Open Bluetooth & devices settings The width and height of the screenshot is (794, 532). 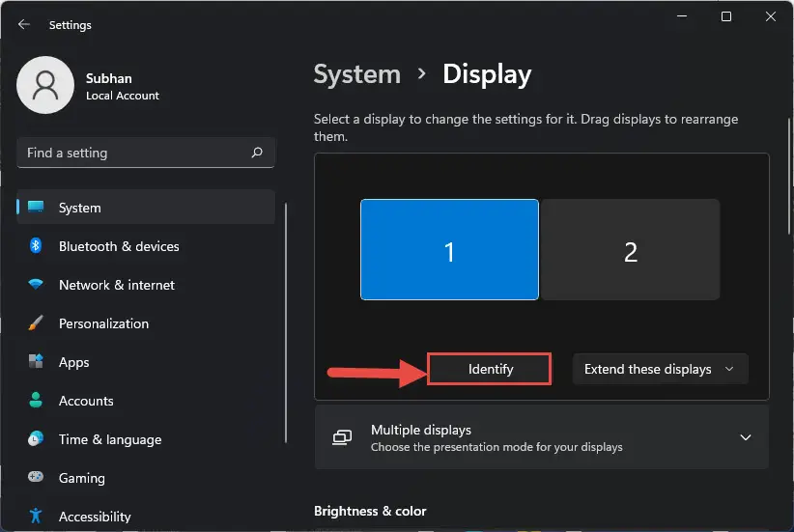point(146,246)
